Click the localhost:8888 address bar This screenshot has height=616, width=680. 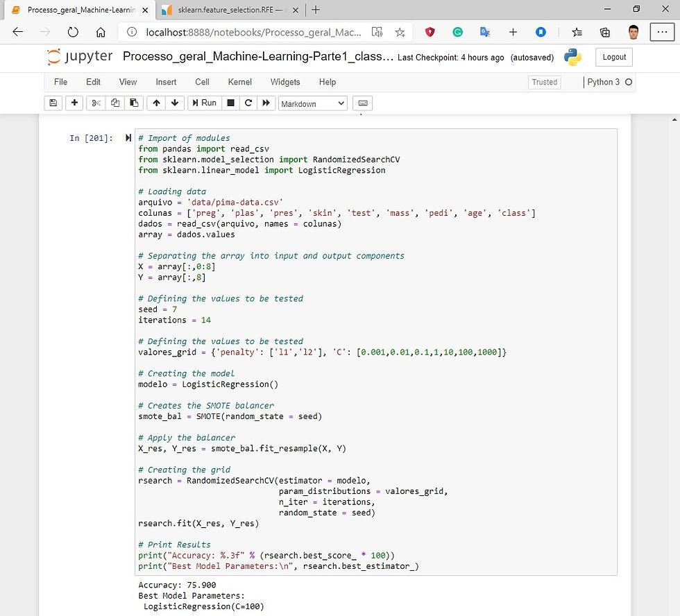[x=253, y=33]
